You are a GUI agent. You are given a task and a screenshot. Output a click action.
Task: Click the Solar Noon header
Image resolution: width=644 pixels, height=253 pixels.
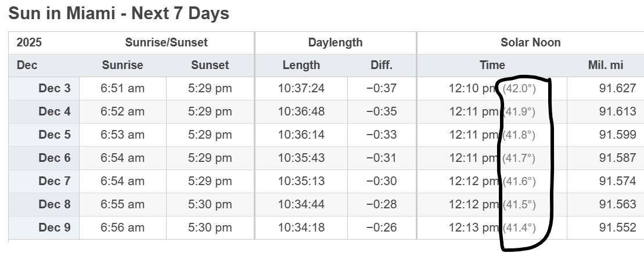(530, 42)
